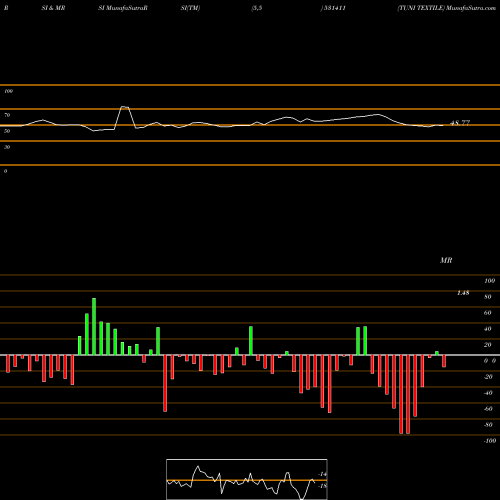The image size is (500, 500).
Task: Click the RSI line spike peak
Action: tap(124, 107)
